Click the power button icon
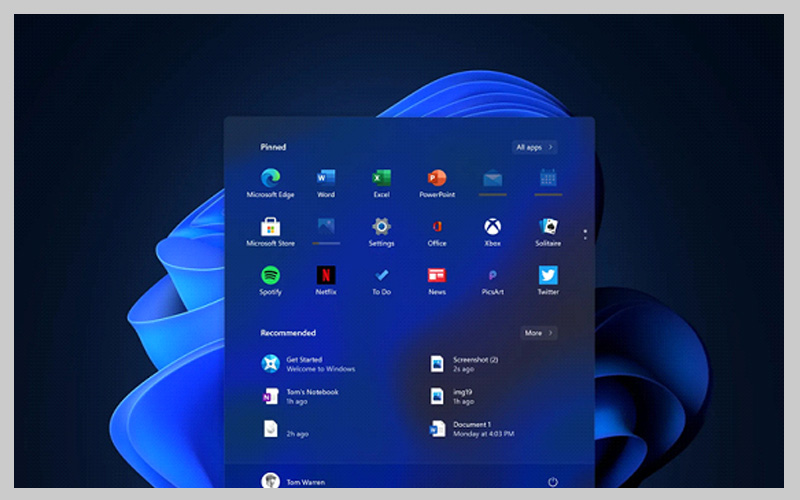The image size is (800, 500). (x=553, y=482)
